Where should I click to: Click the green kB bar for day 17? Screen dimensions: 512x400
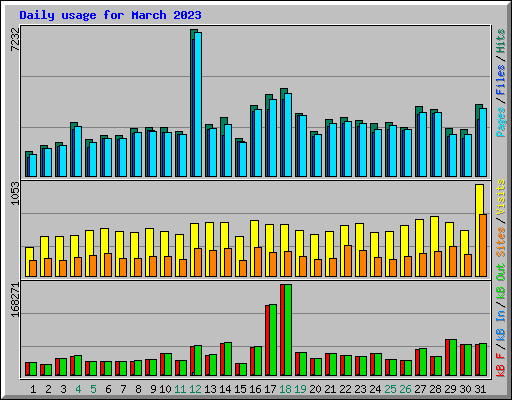click(273, 340)
